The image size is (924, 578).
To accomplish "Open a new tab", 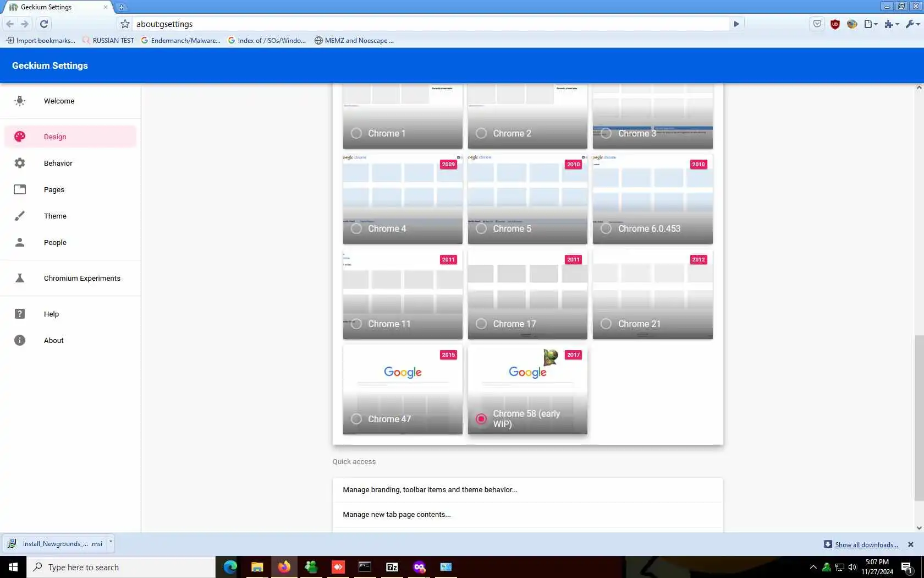I will (122, 7).
